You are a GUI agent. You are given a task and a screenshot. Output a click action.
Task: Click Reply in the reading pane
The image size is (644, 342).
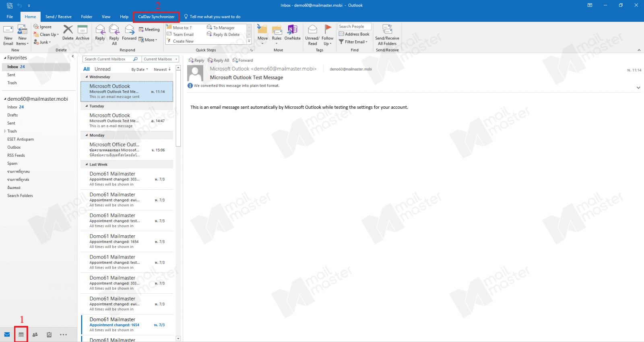tap(196, 60)
